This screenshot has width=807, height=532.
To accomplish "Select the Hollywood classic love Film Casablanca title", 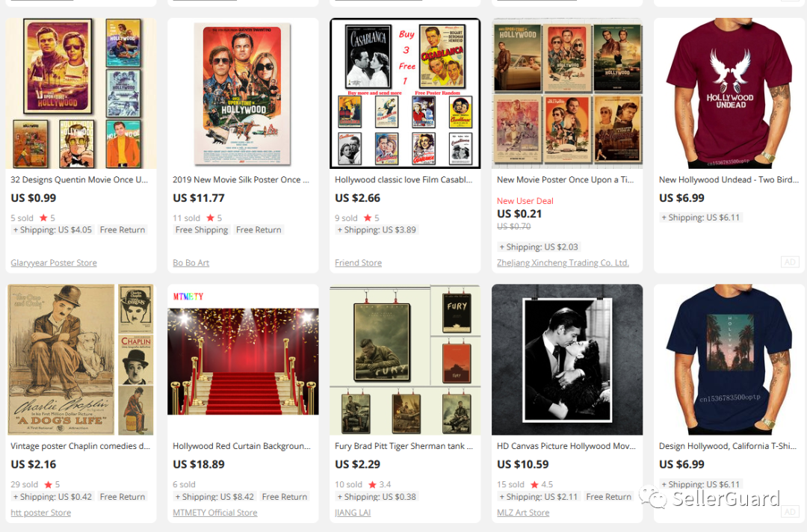I will 403,179.
